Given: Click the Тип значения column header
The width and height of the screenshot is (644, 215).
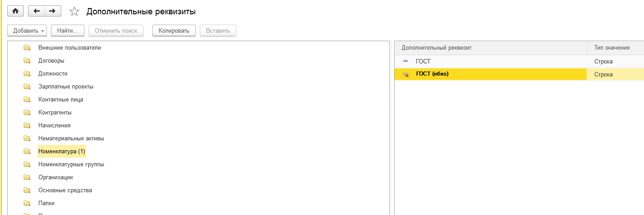Looking at the screenshot, I should point(612,48).
